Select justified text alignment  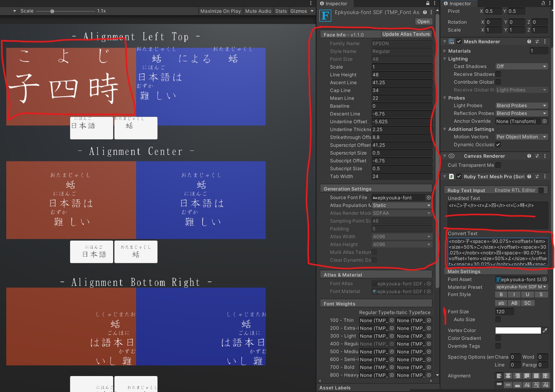click(527, 376)
